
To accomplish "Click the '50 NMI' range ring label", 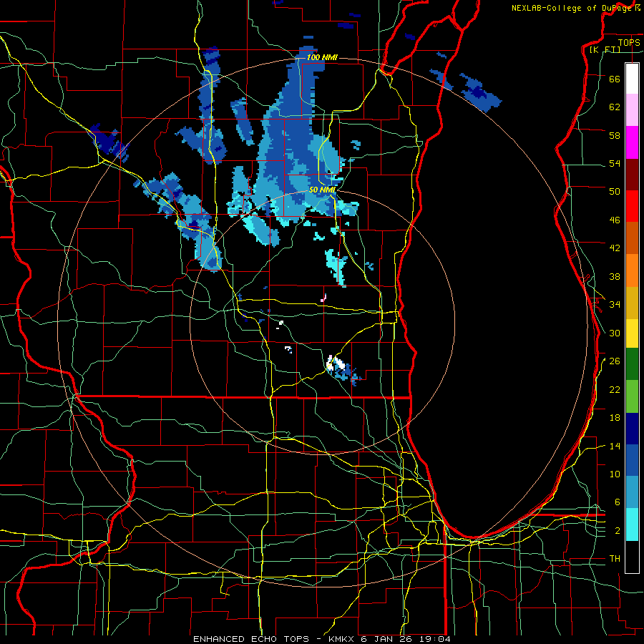I will coord(322,190).
